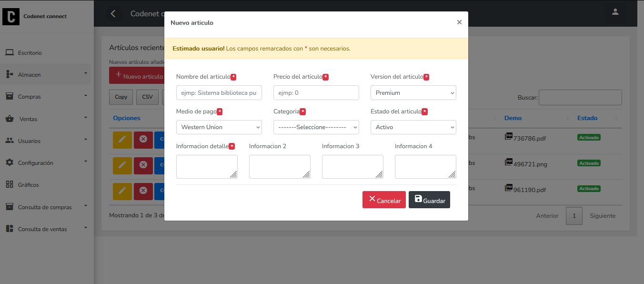Click the red delete icon in second row
Image resolution: width=644 pixels, height=284 pixels.
(x=143, y=165)
